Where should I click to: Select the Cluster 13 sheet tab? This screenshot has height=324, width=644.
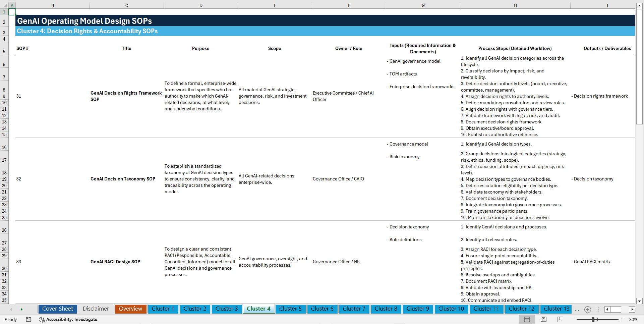[x=556, y=309]
